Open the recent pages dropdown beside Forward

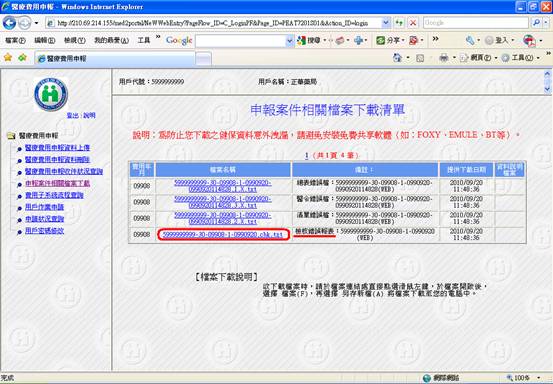(36, 23)
